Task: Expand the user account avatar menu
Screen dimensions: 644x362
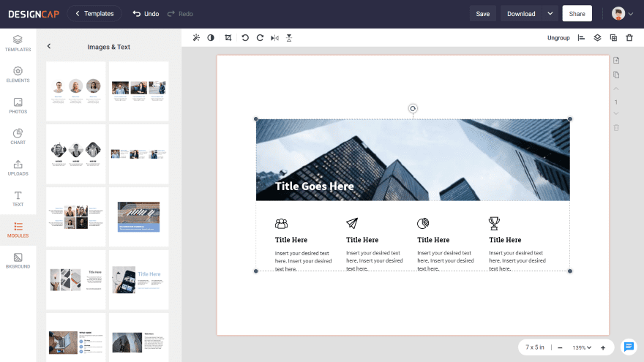Action: tap(622, 14)
